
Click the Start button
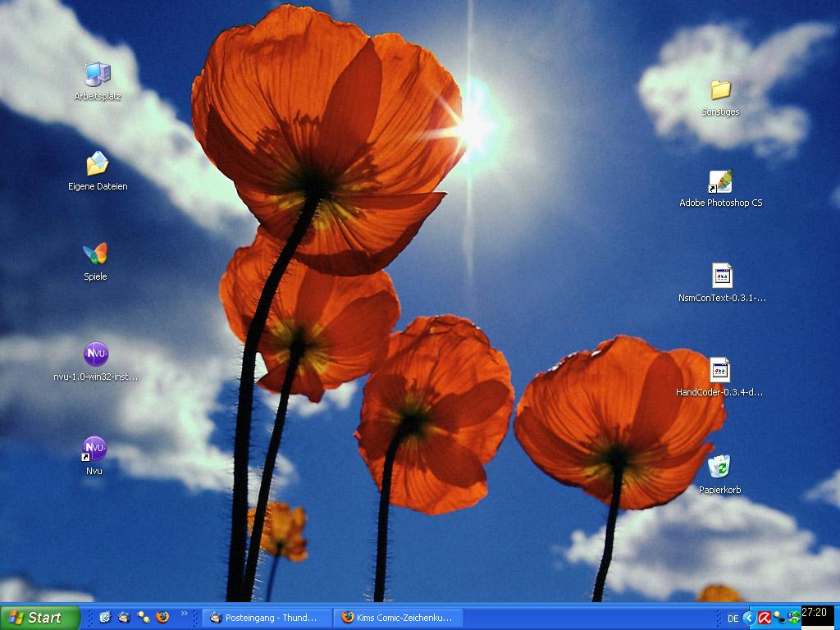pyautogui.click(x=40, y=618)
